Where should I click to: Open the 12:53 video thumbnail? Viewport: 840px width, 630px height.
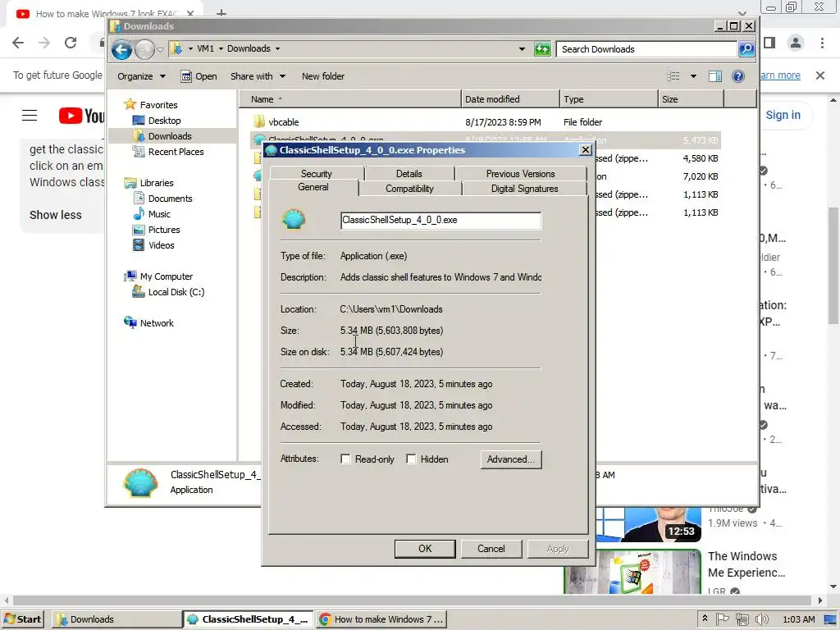click(648, 524)
